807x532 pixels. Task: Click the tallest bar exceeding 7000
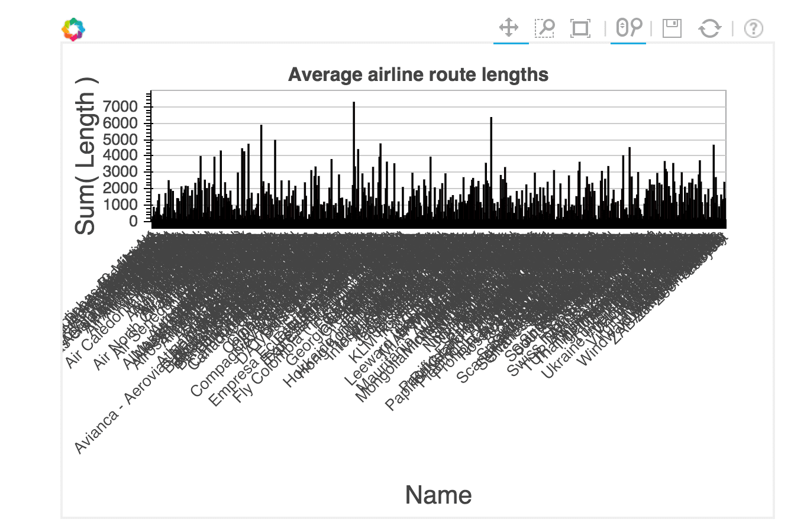354,160
